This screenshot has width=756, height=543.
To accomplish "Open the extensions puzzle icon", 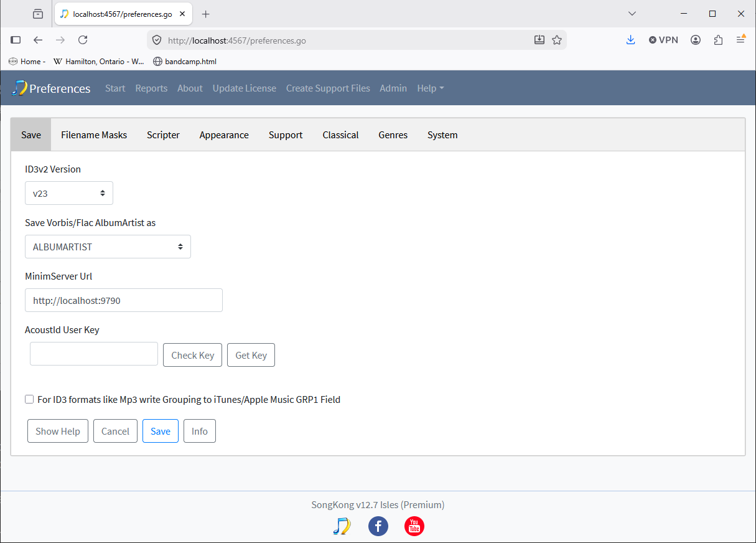I will pos(719,40).
